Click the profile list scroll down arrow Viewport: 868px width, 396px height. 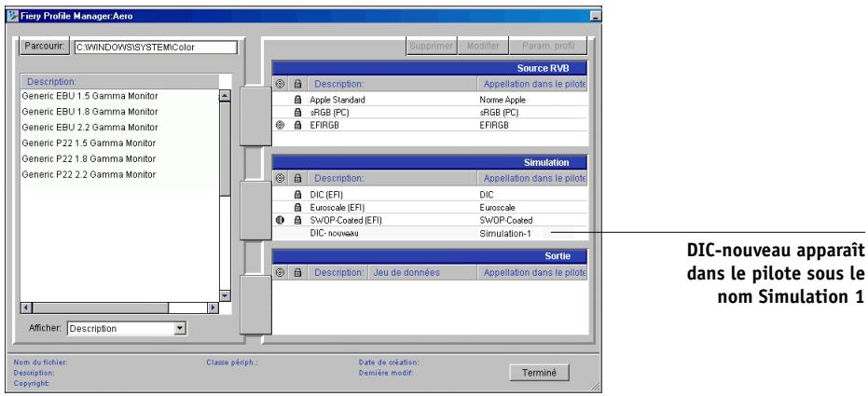(226, 296)
